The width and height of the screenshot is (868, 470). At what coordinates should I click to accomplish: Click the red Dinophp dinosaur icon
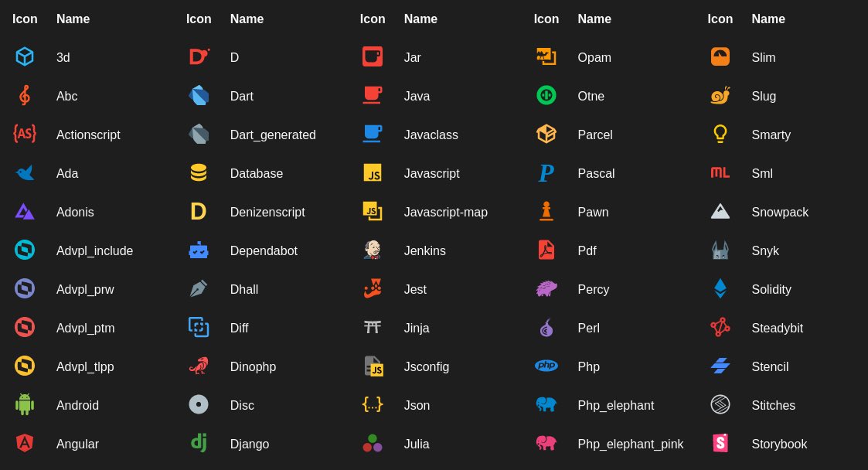(199, 366)
